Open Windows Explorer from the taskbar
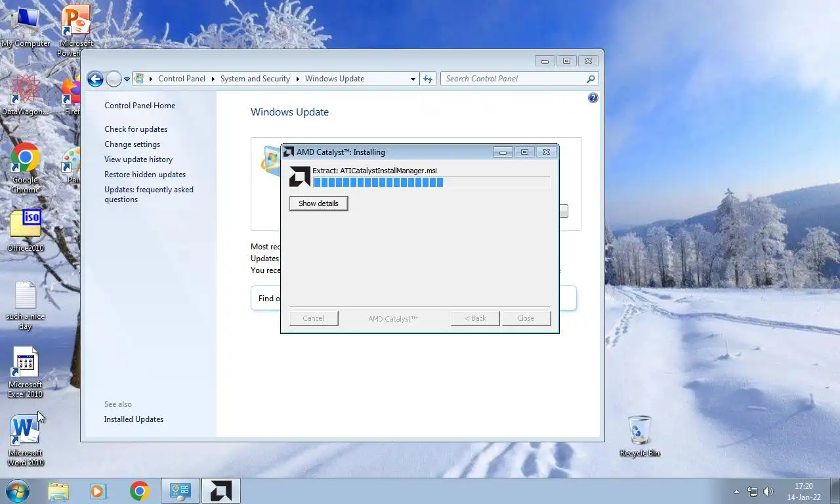The height and width of the screenshot is (504, 840). coord(58,491)
